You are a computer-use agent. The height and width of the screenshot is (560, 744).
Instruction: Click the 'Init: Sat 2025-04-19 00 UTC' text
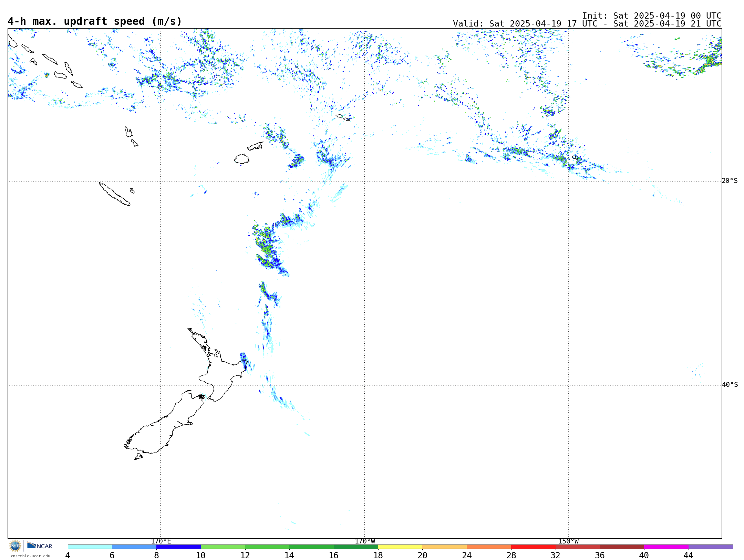click(652, 16)
